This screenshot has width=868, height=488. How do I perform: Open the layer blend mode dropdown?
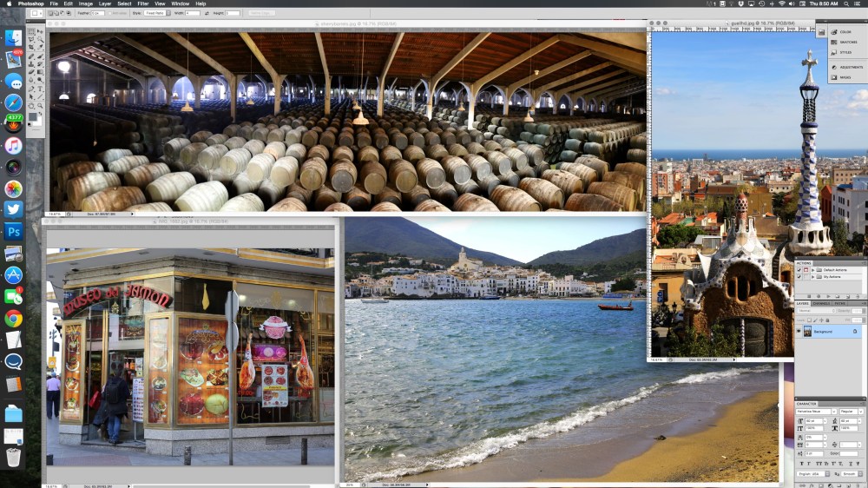click(x=817, y=311)
